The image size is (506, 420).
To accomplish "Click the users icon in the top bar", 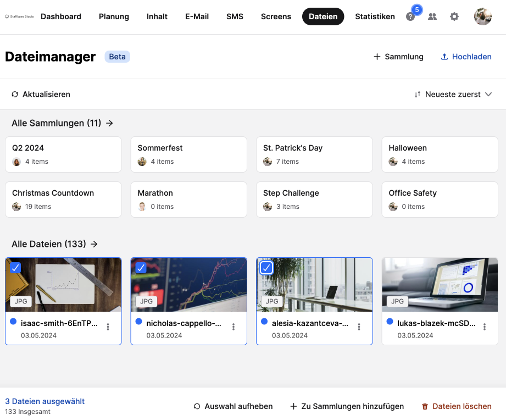I will click(x=432, y=16).
